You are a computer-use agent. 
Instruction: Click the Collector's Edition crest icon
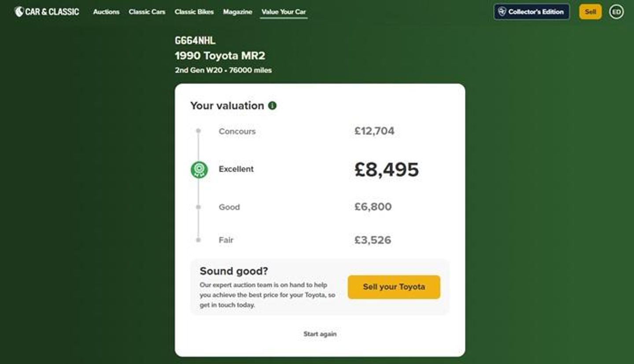click(502, 12)
